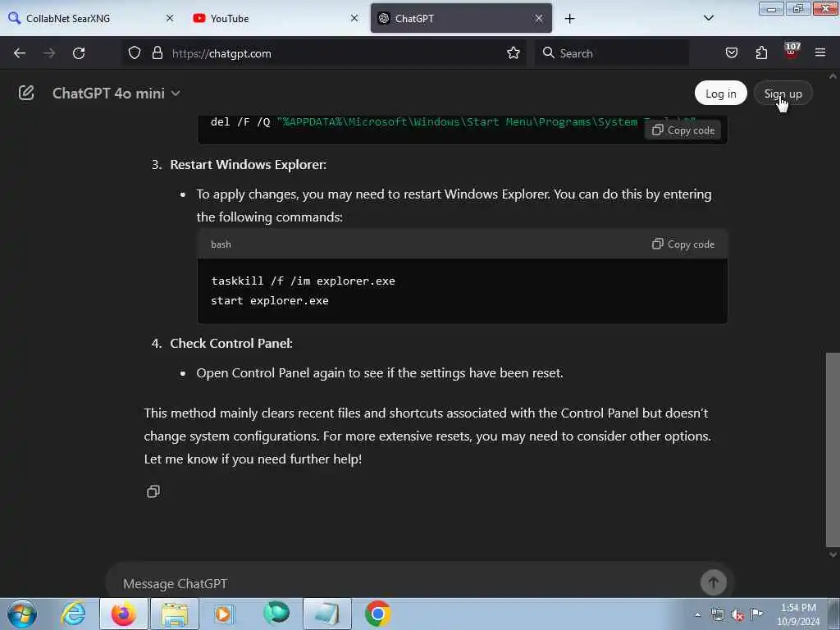Click the 'start explorer.exe' code line
840x630 pixels.
click(x=269, y=300)
